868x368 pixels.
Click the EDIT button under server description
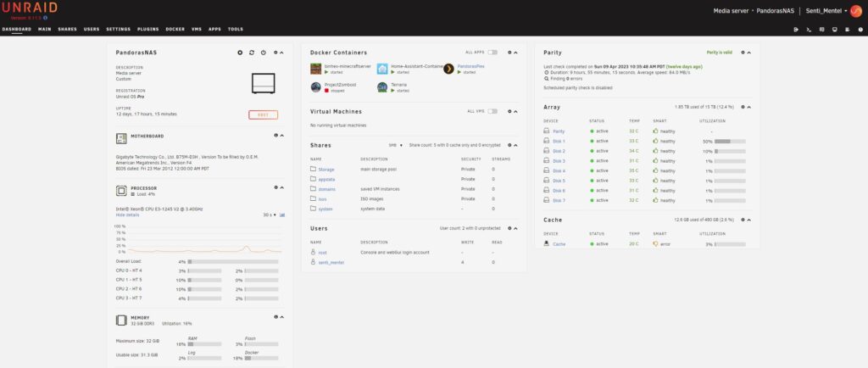point(263,114)
